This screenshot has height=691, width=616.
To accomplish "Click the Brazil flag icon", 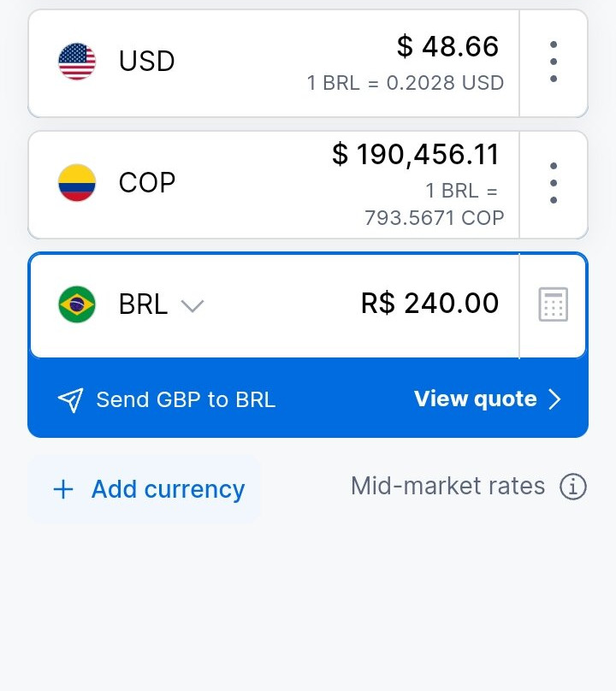I will [x=77, y=304].
